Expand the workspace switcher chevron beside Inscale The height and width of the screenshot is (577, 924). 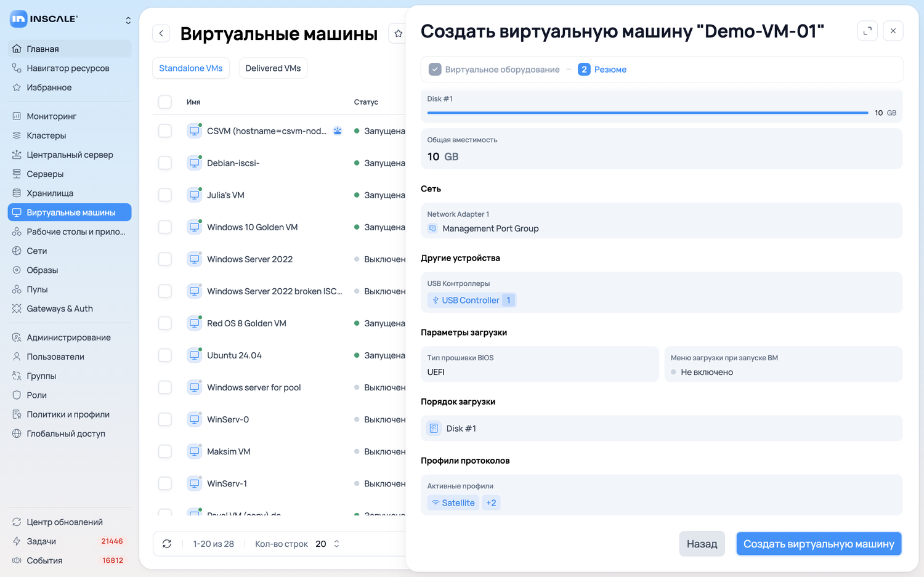tap(128, 20)
